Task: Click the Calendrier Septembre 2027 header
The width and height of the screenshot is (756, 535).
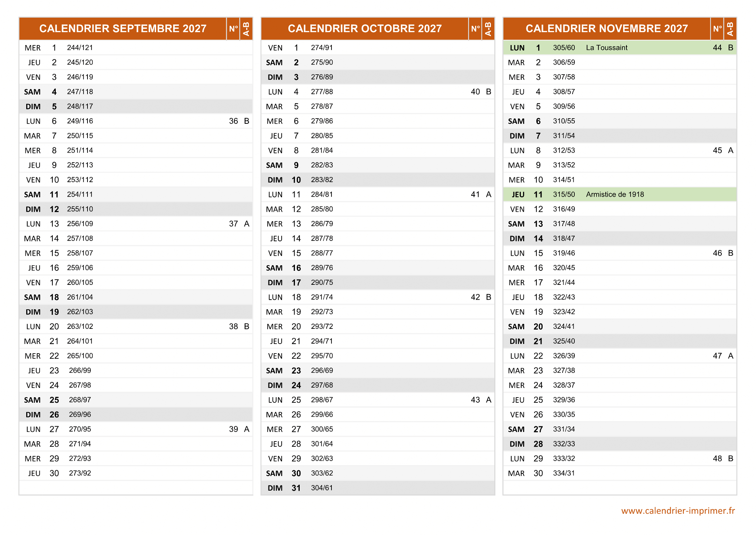Action: tap(123, 28)
